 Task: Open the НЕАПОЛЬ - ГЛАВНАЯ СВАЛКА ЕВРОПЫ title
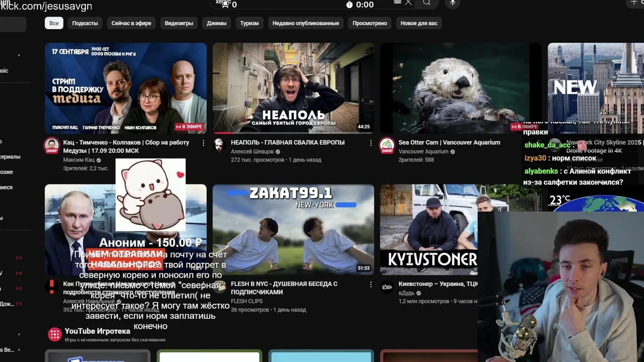click(288, 142)
